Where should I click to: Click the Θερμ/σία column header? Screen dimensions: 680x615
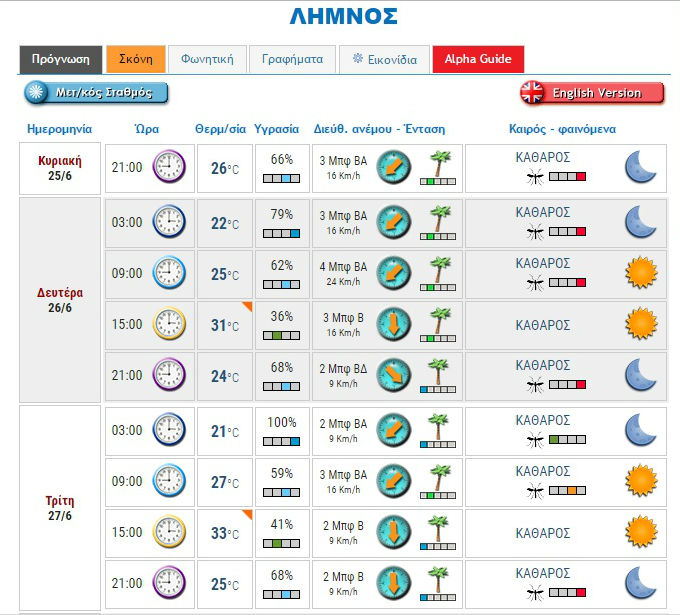tap(220, 129)
